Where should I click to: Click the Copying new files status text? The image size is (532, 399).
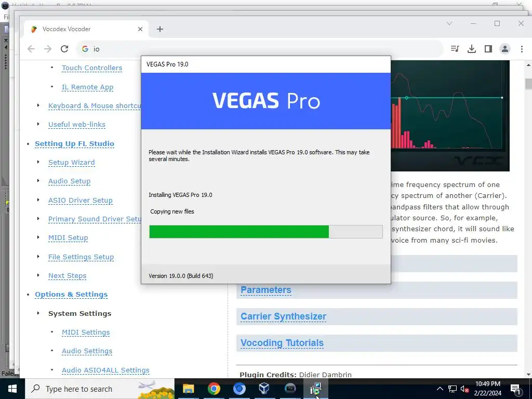(x=172, y=211)
